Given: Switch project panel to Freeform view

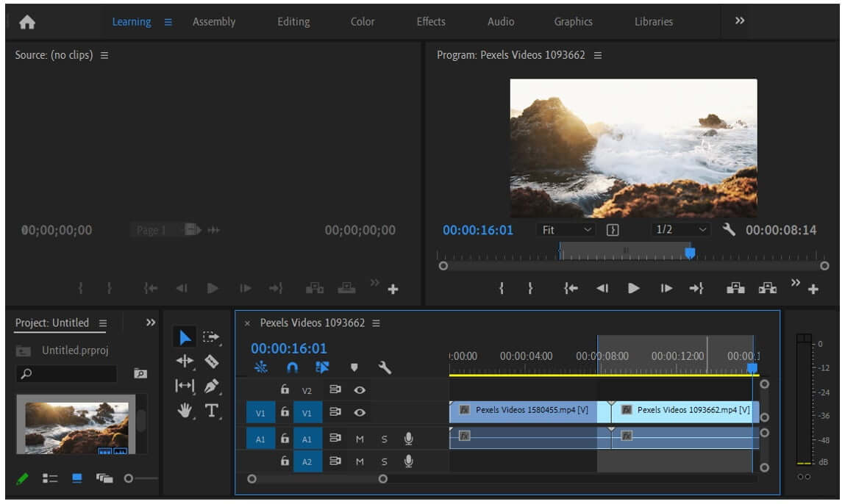Looking at the screenshot, I should click(x=104, y=478).
